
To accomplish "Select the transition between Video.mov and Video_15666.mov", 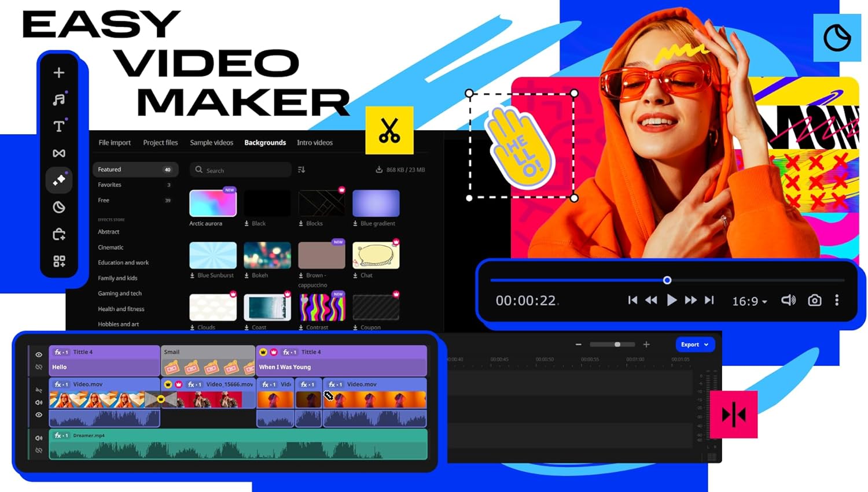I will (161, 399).
